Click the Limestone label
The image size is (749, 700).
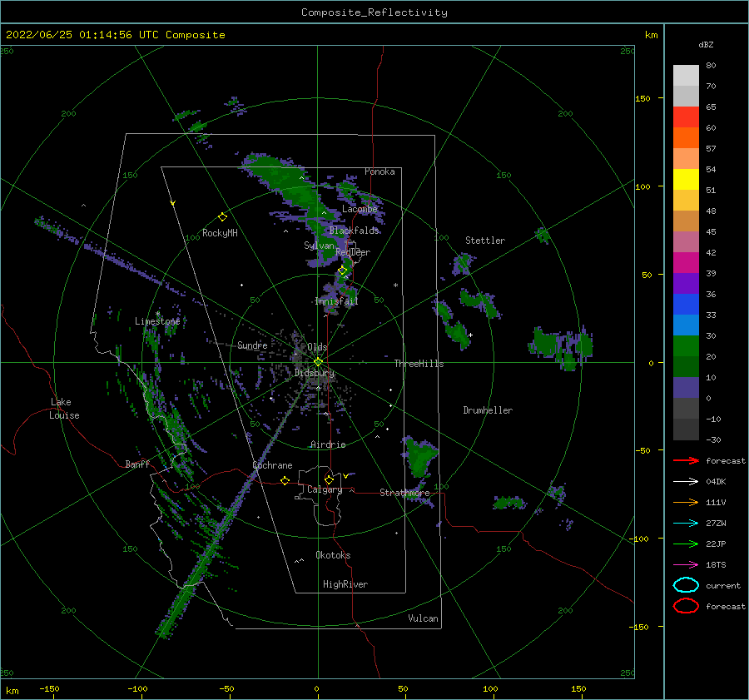[157, 321]
